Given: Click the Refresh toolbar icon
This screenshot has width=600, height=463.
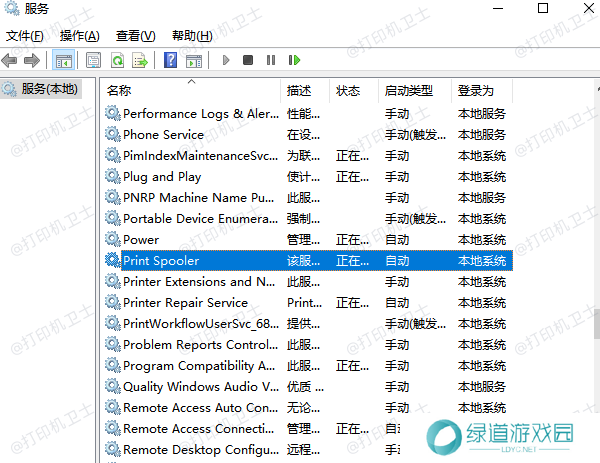Looking at the screenshot, I should (117, 60).
